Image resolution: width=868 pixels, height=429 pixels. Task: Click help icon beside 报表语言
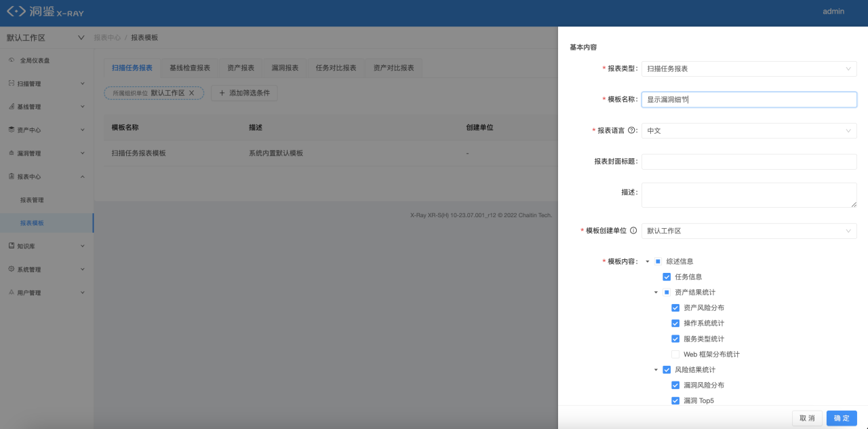tap(632, 130)
